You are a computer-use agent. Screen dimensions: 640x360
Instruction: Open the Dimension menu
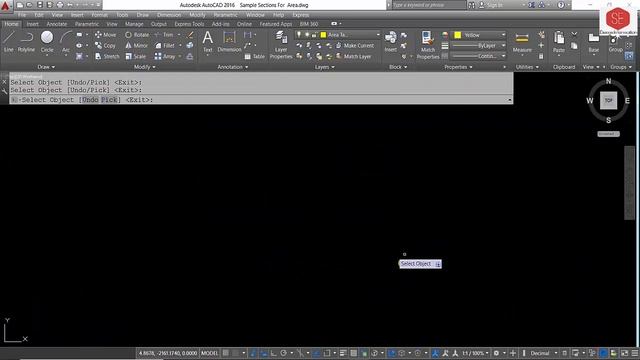pyautogui.click(x=169, y=15)
